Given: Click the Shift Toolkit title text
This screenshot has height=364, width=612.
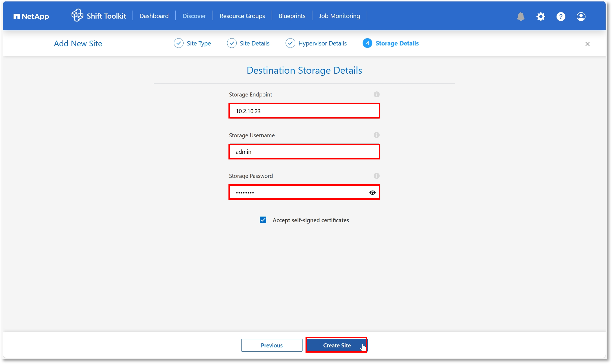Looking at the screenshot, I should click(106, 16).
